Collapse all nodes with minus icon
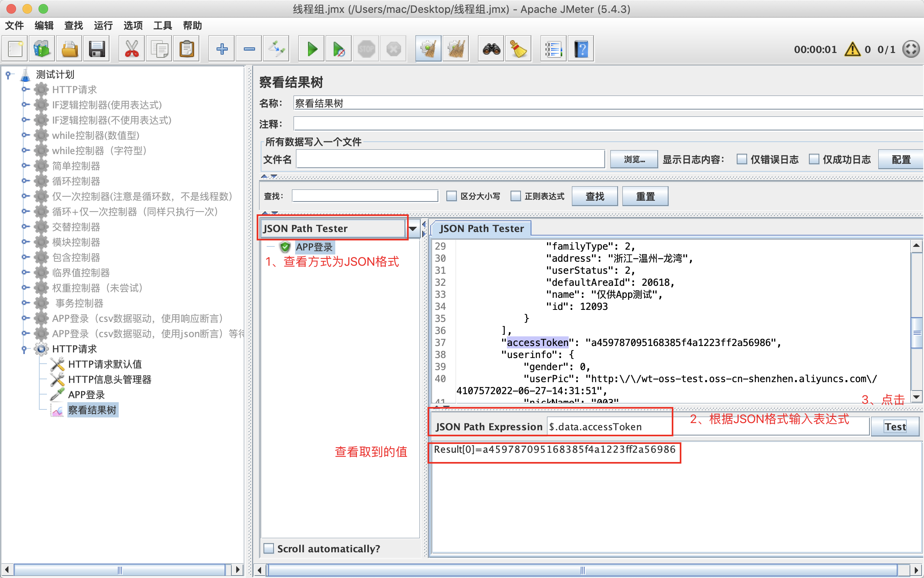Screen dimensions: 924x578 [249, 49]
